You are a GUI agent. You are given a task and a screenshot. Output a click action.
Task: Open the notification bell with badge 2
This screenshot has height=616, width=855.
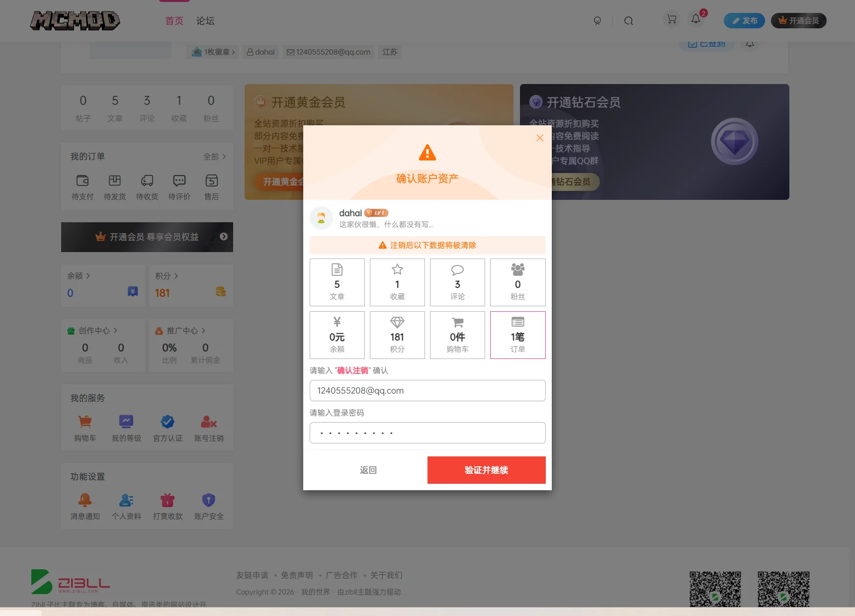tap(696, 20)
